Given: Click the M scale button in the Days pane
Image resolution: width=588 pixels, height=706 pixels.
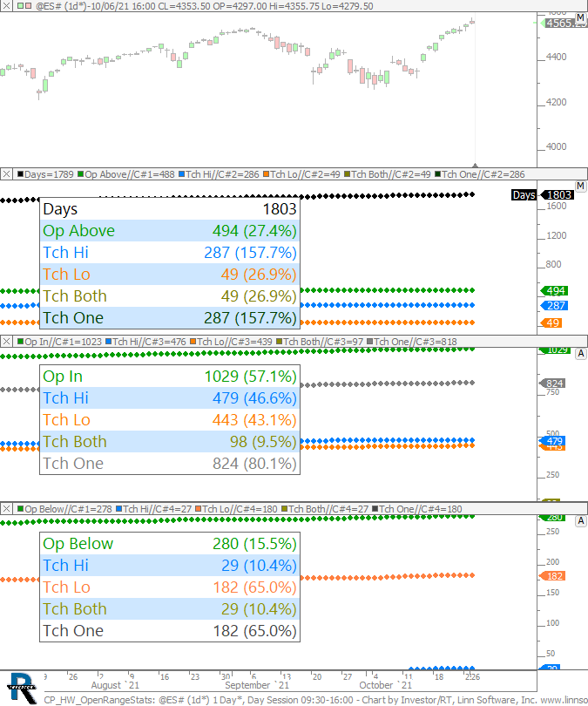Looking at the screenshot, I should pyautogui.click(x=580, y=187).
